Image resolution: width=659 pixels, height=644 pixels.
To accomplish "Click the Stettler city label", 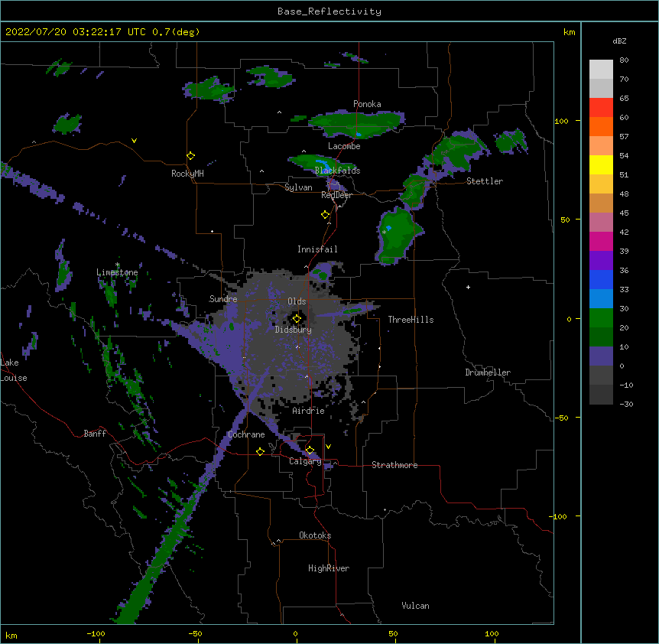I will (x=485, y=181).
